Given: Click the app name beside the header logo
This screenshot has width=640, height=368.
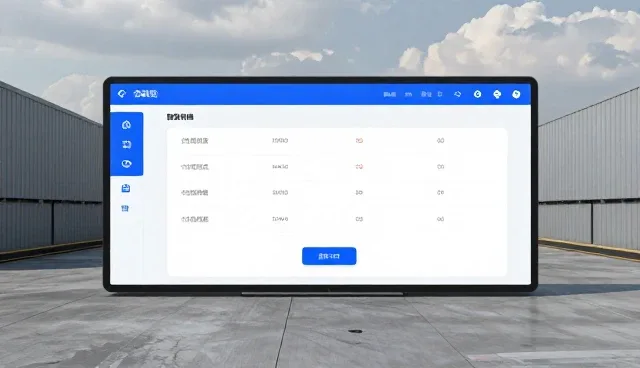Looking at the screenshot, I should coord(145,94).
